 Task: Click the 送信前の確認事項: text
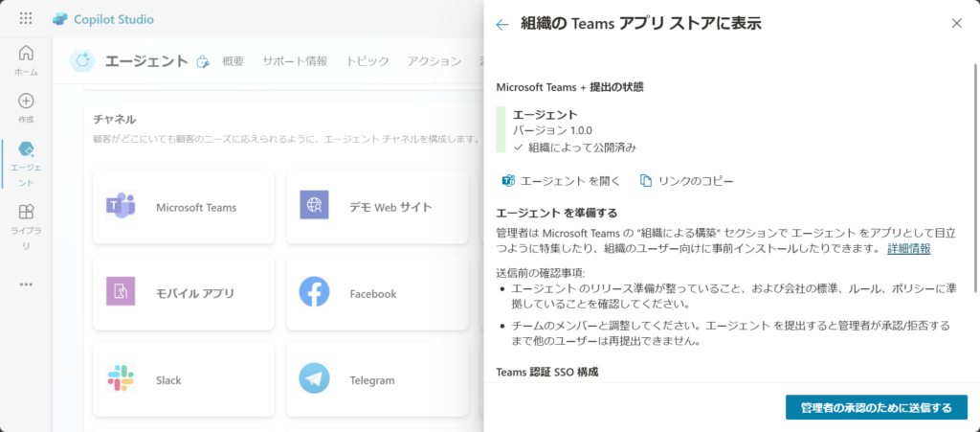540,273
